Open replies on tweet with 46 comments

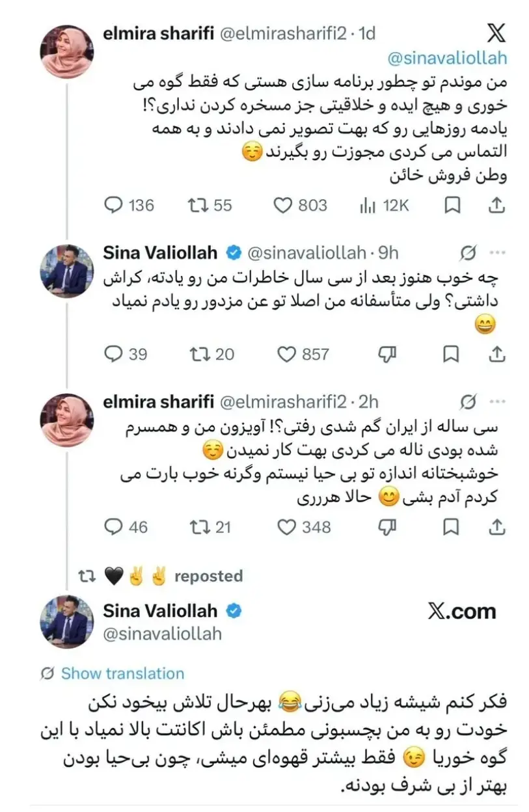126,526
